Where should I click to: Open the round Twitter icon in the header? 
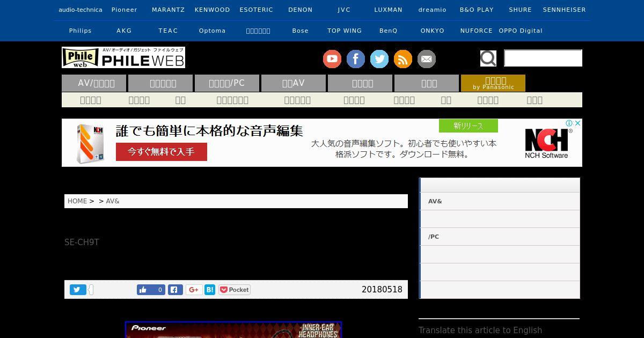coord(379,59)
